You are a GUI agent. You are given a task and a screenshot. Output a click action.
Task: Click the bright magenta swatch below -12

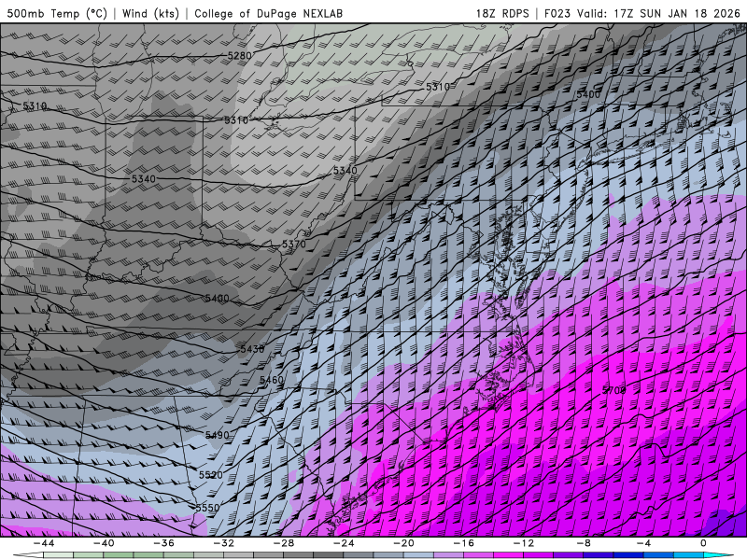[509, 555]
